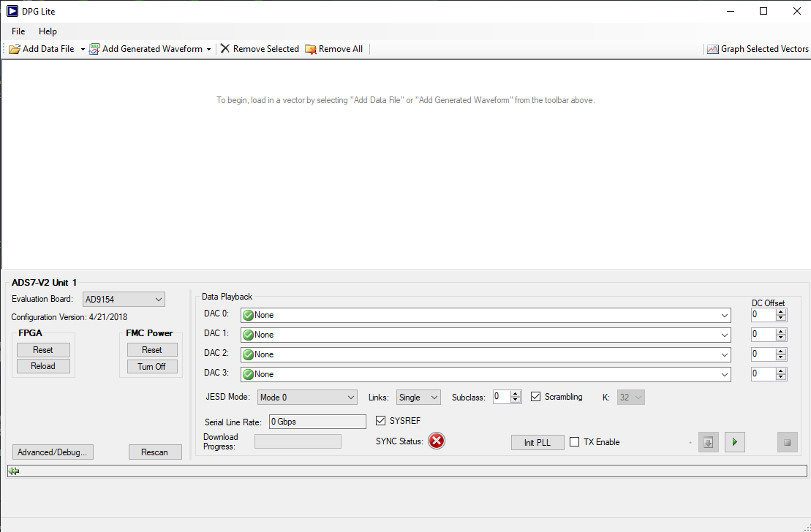The width and height of the screenshot is (811, 532).
Task: Open Advanced/Debug settings
Action: pyautogui.click(x=53, y=452)
